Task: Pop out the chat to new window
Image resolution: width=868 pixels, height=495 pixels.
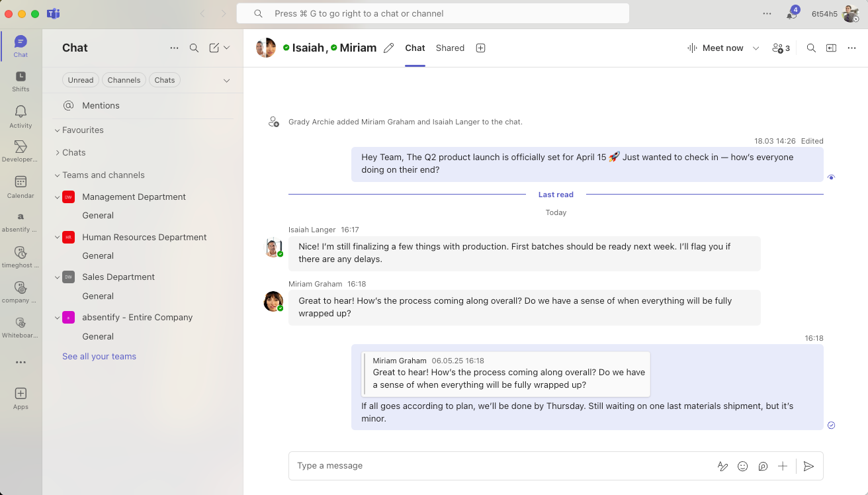Action: click(831, 48)
